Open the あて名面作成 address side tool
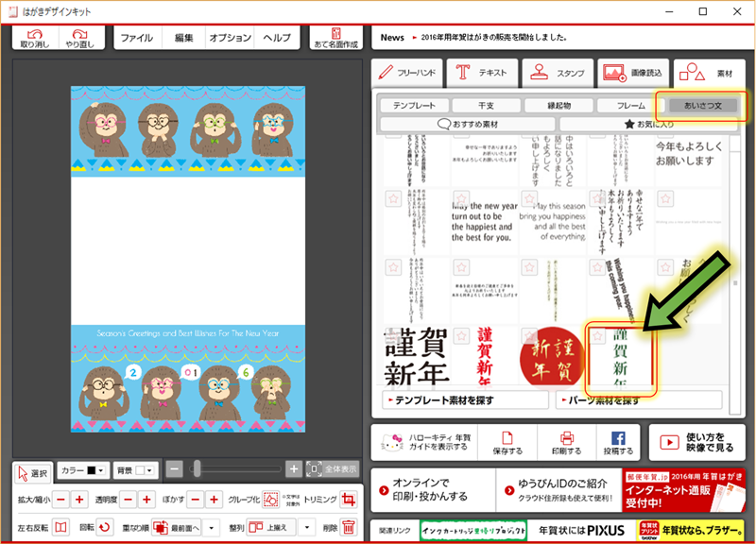 (x=335, y=38)
